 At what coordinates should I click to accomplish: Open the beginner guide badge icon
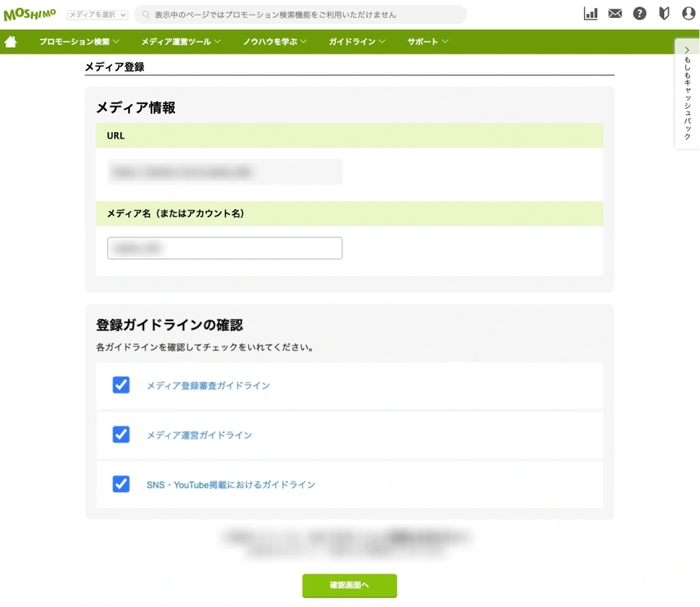click(x=664, y=14)
